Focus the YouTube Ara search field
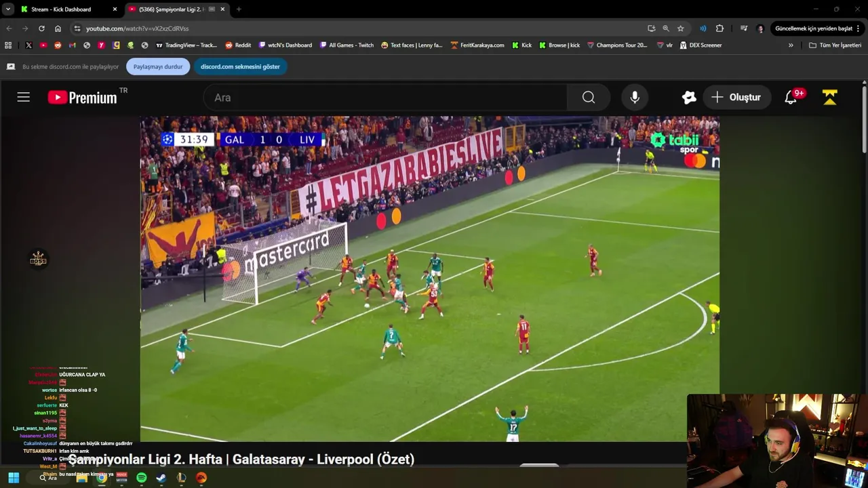 385,97
